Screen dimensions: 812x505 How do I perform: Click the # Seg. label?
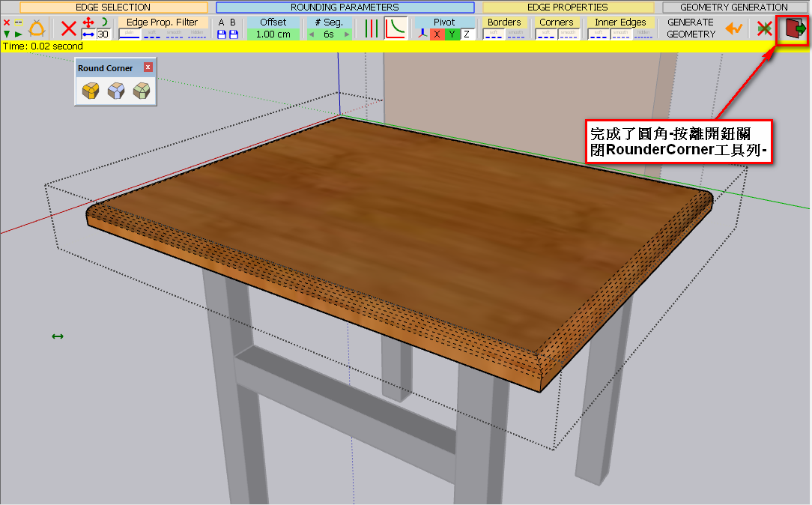(329, 22)
